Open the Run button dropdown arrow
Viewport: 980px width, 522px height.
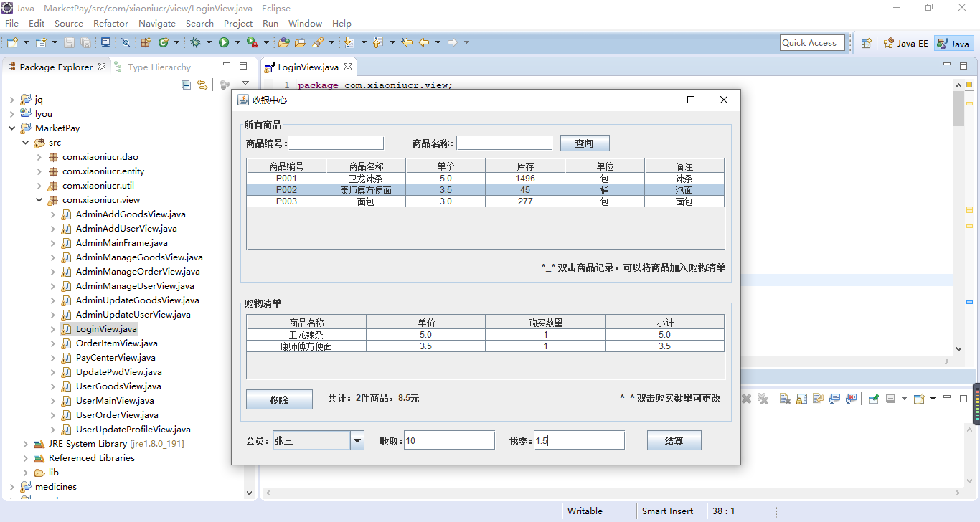[237, 43]
